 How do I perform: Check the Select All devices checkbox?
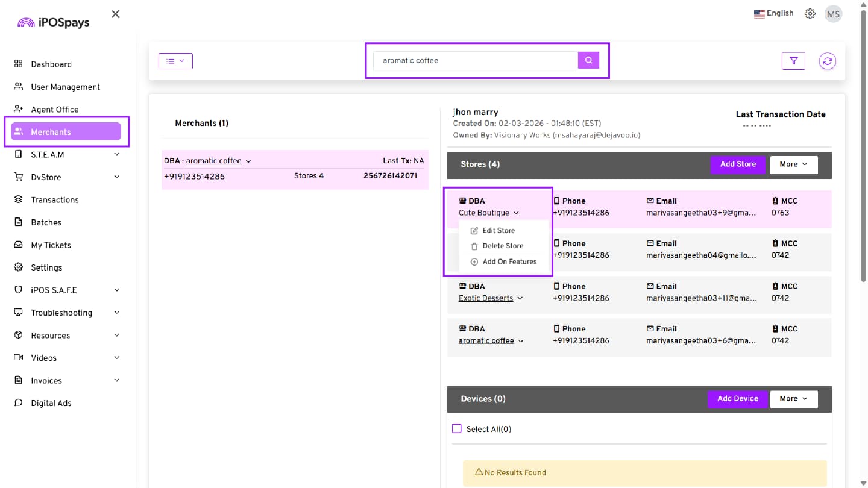click(457, 428)
